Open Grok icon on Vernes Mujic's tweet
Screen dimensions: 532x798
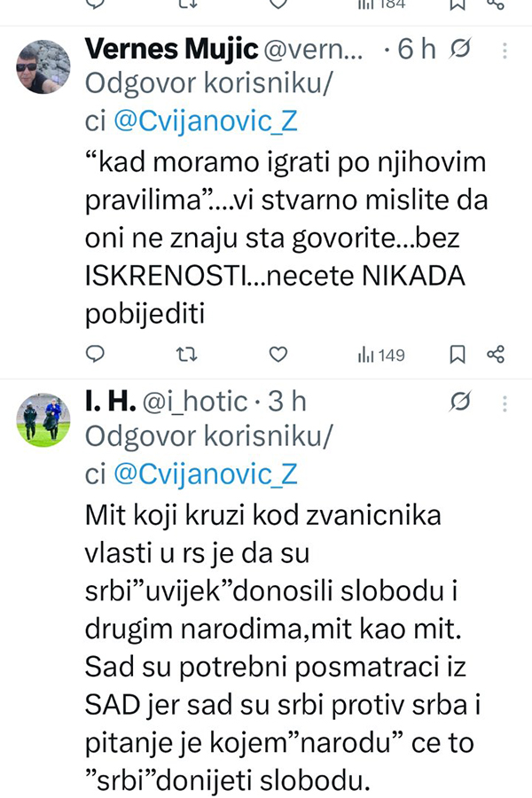point(461,50)
